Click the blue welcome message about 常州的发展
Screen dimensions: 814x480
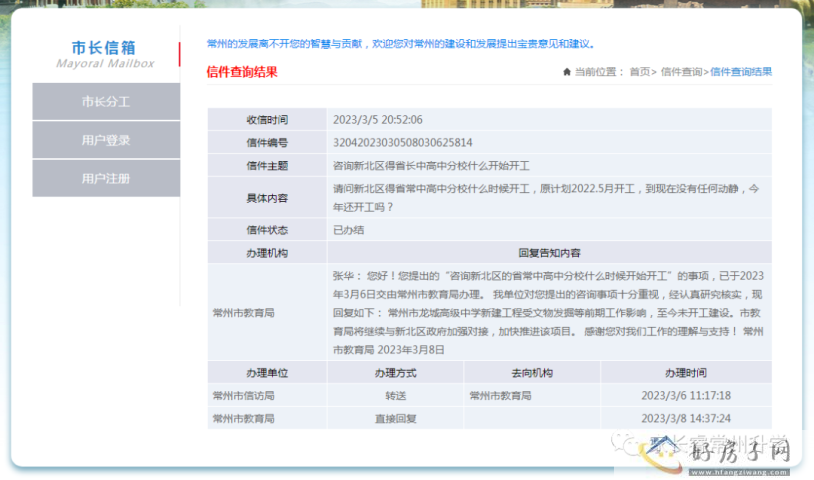pyautogui.click(x=400, y=44)
